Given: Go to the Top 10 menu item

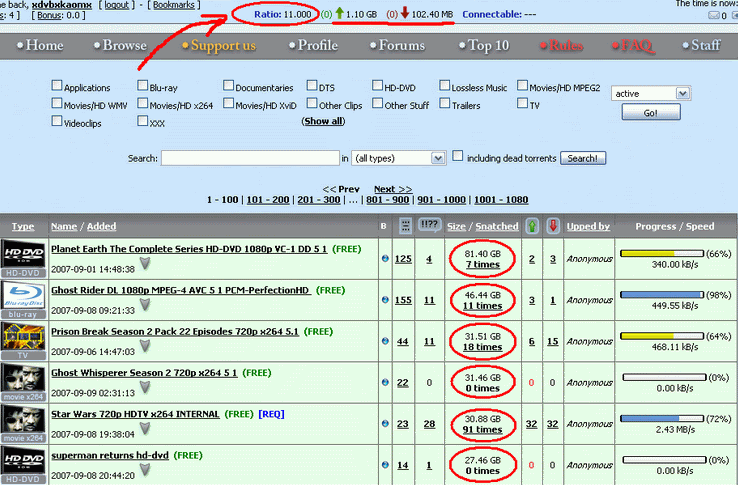Looking at the screenshot, I should coord(488,46).
